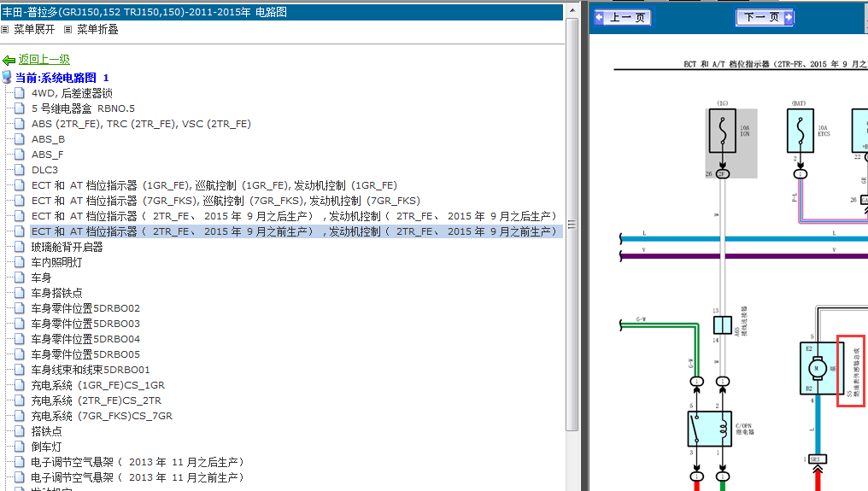Click page icon beside 倒车灯

[20, 446]
